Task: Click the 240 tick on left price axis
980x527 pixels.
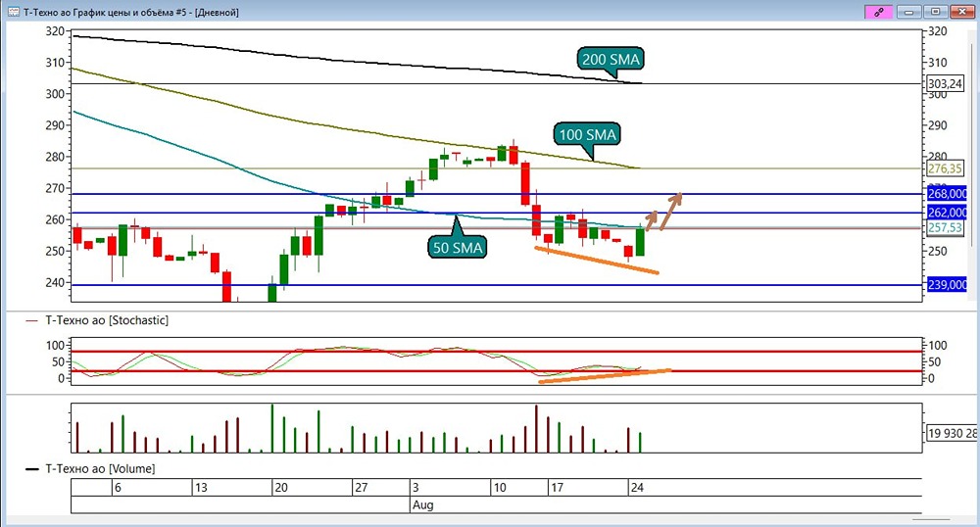Action: pyautogui.click(x=55, y=282)
